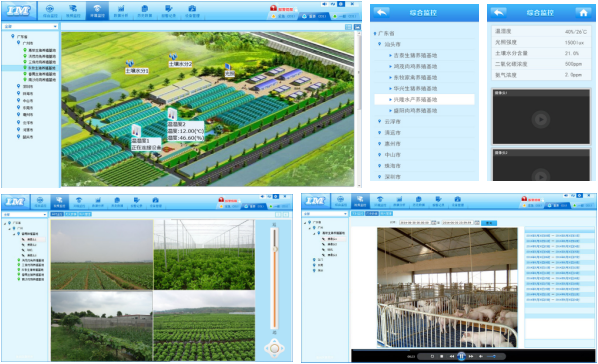This screenshot has height=364, width=598.
Task: Click the red alarm bell icon in top window
Action: pos(273,8)
